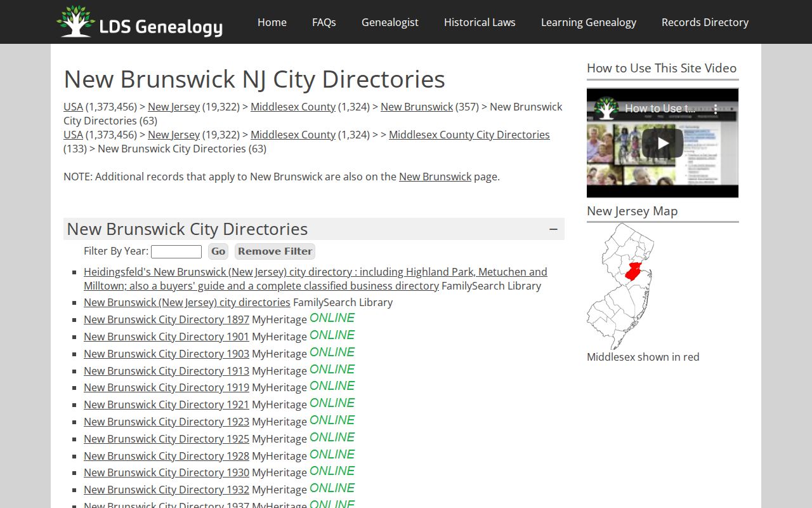Screen dimensions: 812x508
Task: Open New Brunswick City Directory 1930
Action: pos(166,472)
